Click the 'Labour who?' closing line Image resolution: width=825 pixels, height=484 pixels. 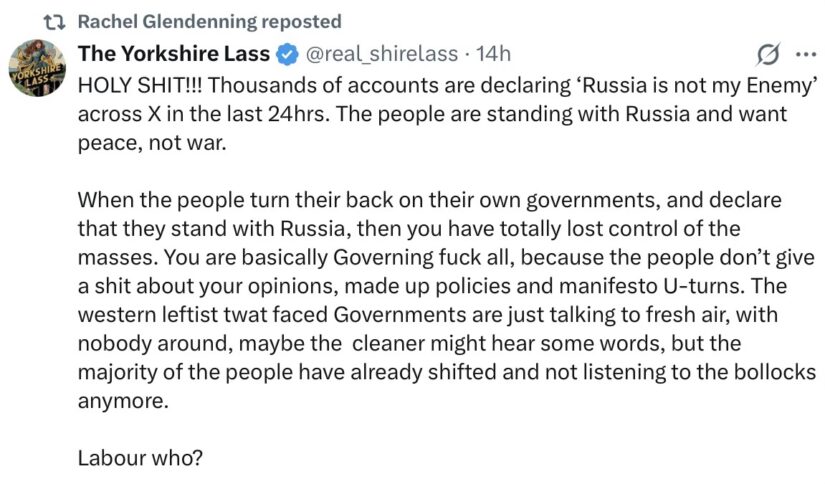140,458
